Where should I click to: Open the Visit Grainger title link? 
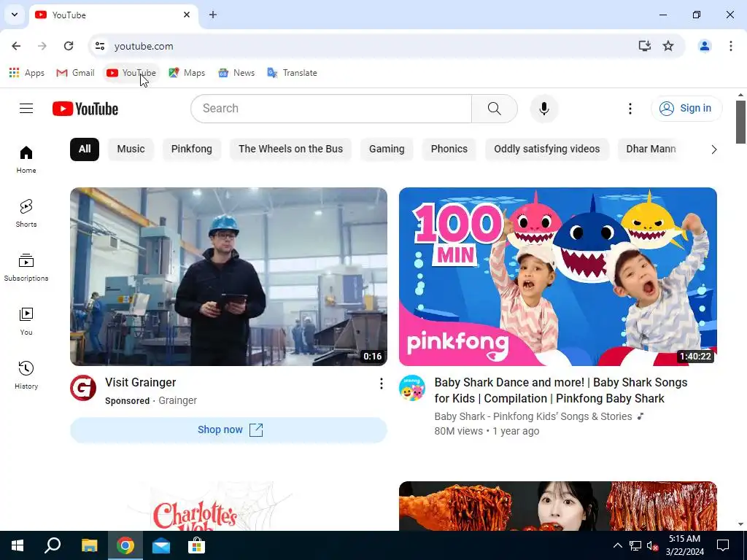tap(141, 382)
